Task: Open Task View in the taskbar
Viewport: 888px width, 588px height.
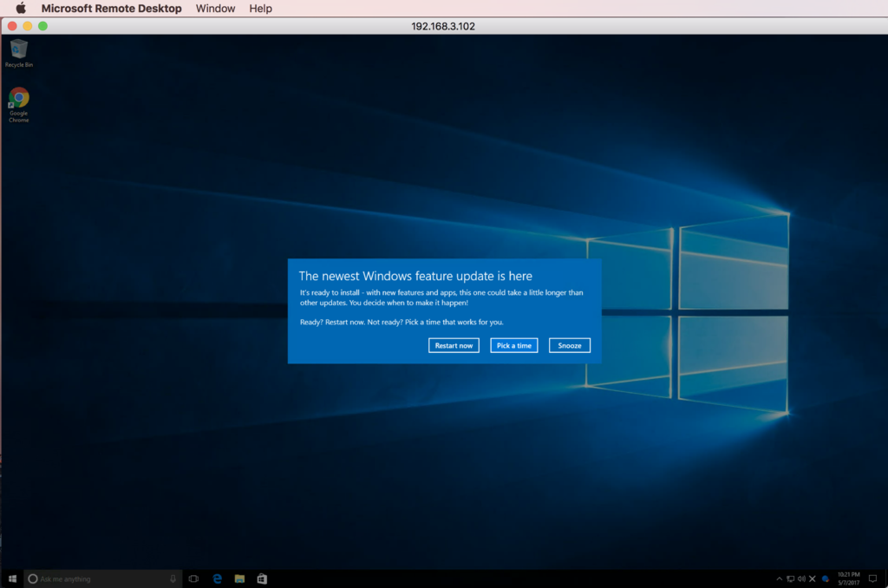Action: 193,578
